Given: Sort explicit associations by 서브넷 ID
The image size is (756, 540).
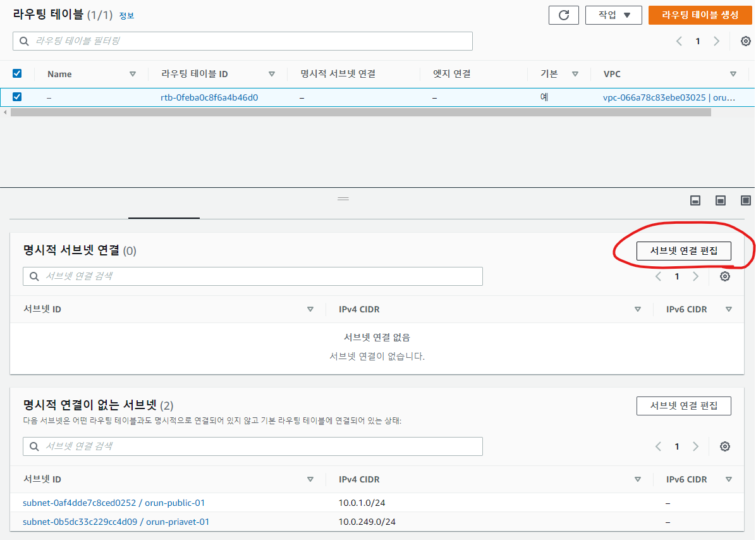Looking at the screenshot, I should coord(310,309).
